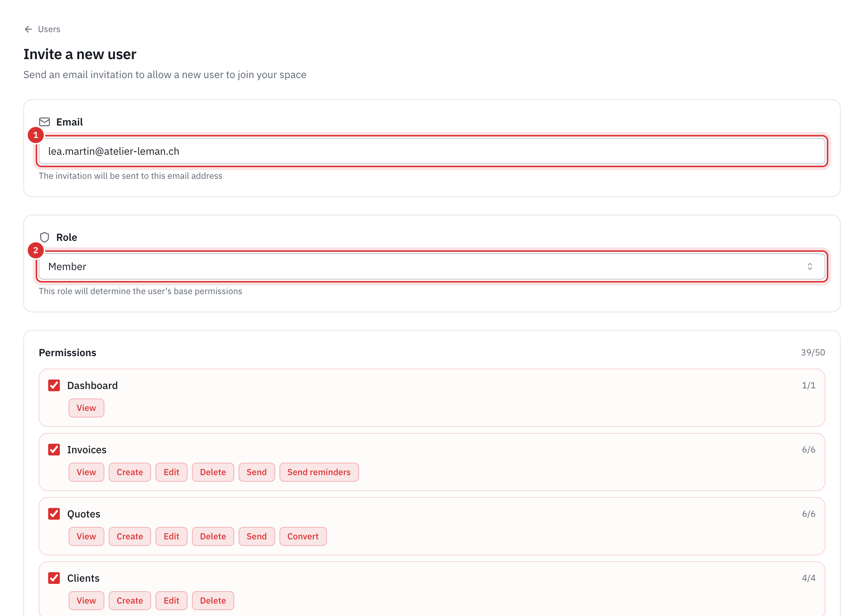864x616 pixels.
Task: Toggle the Invoices Send permission
Action: click(256, 472)
